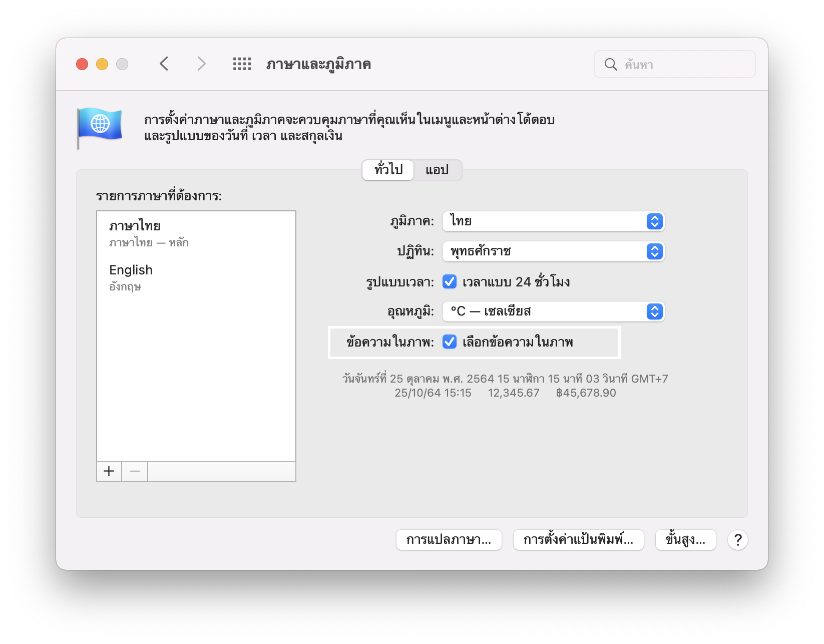Image resolution: width=824 pixels, height=644 pixels.
Task: Click the plus button to add language
Action: (109, 471)
